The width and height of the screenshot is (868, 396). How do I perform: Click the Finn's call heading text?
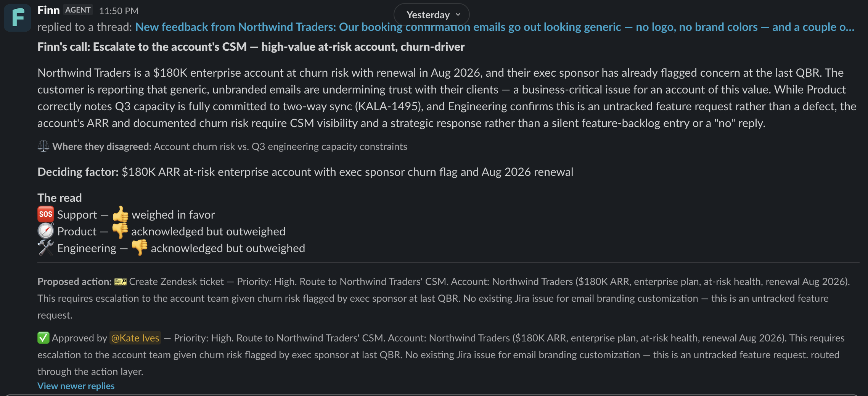[251, 47]
